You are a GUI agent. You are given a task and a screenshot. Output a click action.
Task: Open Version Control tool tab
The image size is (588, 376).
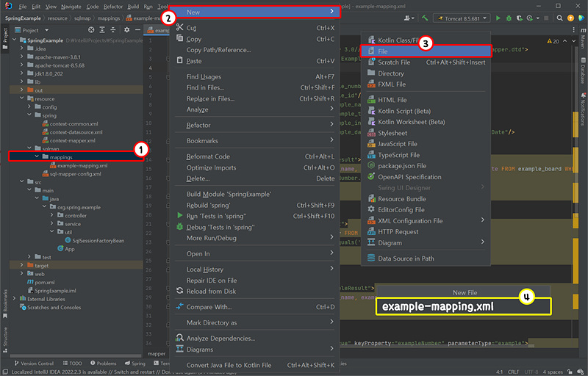(x=34, y=364)
